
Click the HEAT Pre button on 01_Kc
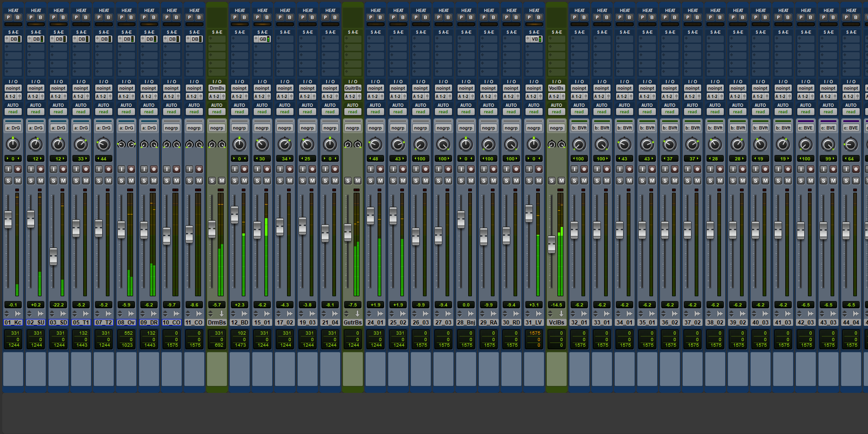click(x=8, y=18)
